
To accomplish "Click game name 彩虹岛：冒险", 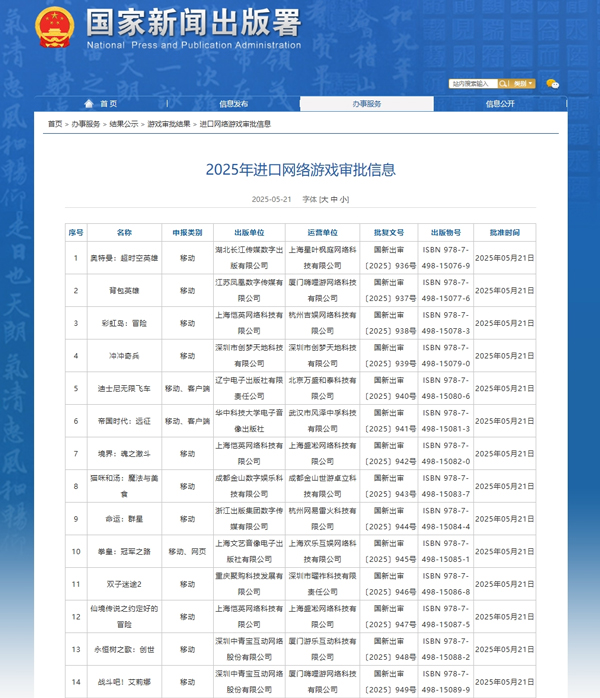I will 124,323.
